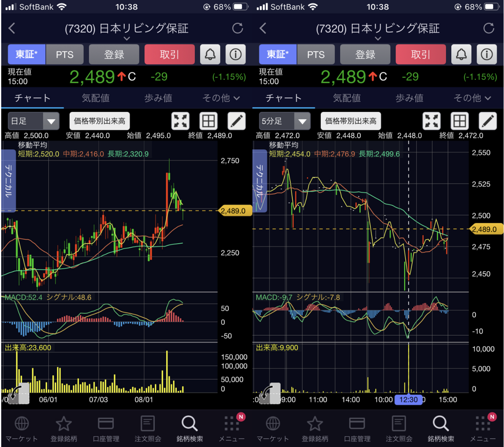Open 口座管理 in left bottom bar
This screenshot has height=447, width=504.
coord(106,429)
